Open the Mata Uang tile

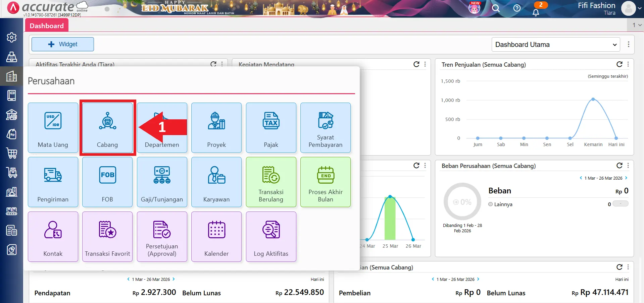pos(53,128)
